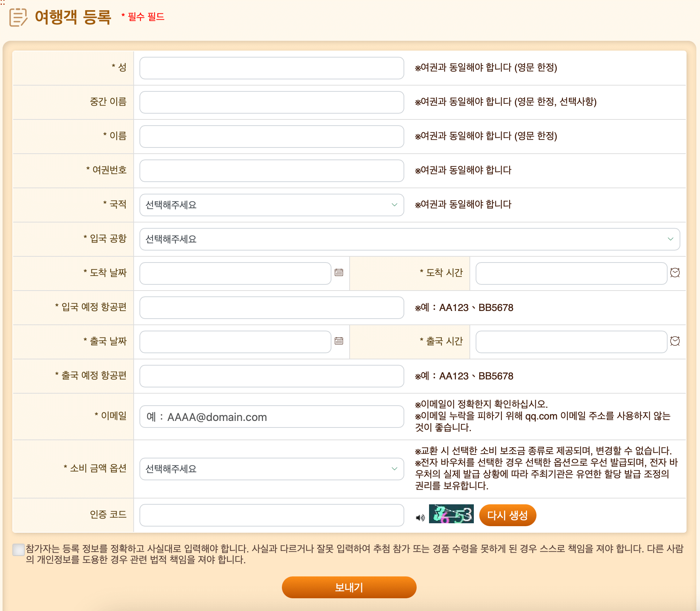This screenshot has height=611, width=700.
Task: Open the 국적 nationality dropdown
Action: coord(272,205)
